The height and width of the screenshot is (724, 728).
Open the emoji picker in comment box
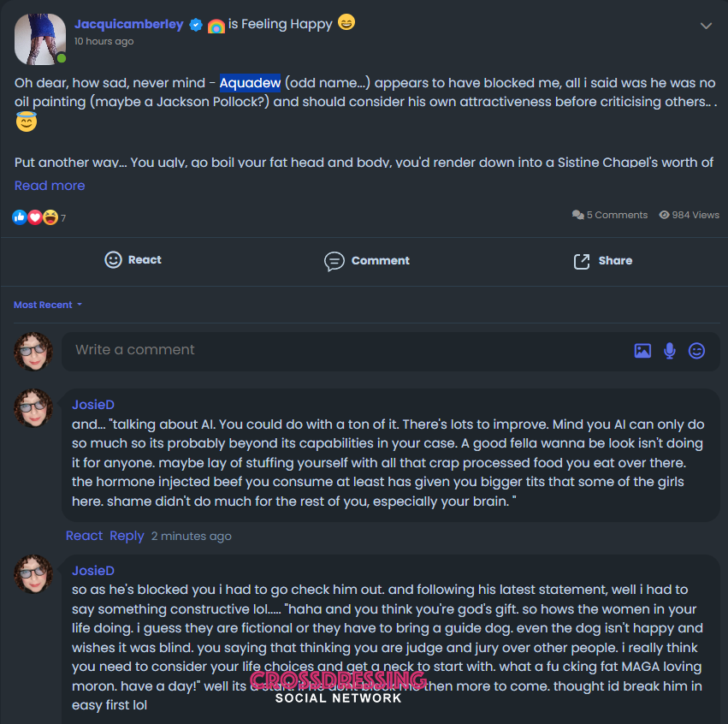pos(697,350)
